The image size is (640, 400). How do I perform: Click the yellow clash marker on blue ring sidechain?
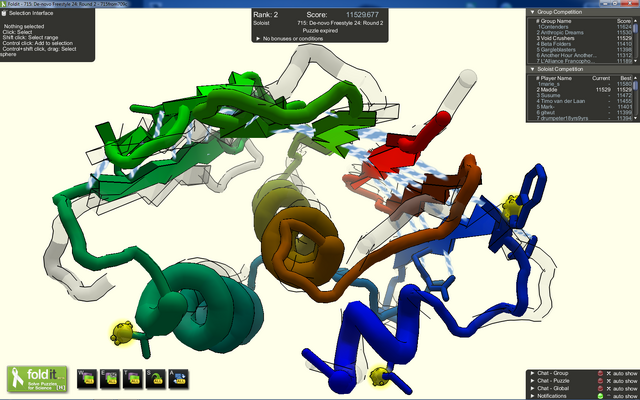click(x=511, y=206)
